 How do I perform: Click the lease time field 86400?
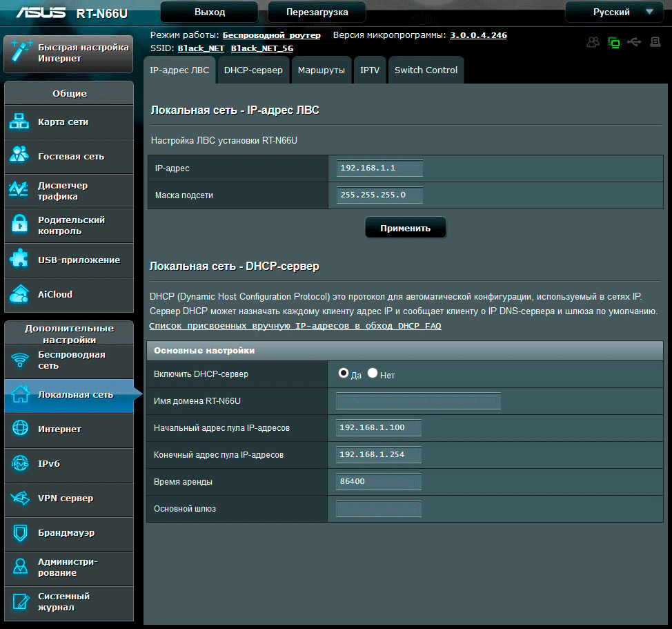tap(379, 481)
